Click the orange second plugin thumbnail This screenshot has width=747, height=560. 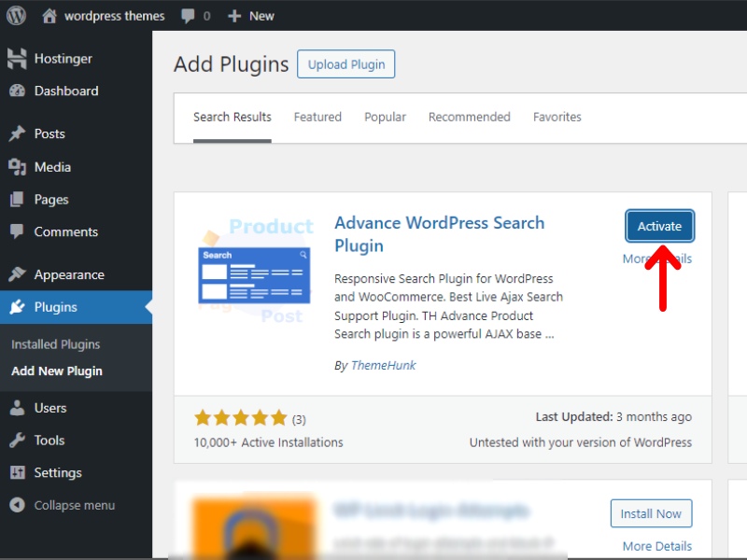[254, 526]
